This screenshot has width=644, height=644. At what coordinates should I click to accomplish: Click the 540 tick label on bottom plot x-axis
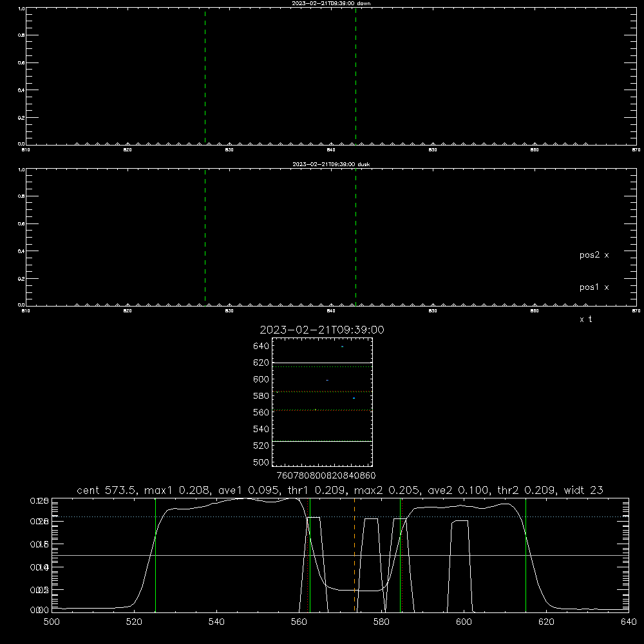[x=216, y=622]
